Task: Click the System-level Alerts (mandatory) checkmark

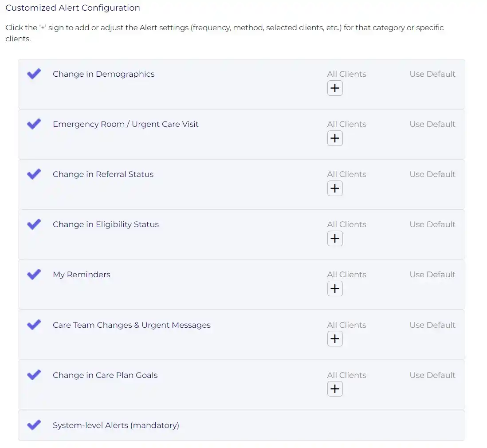Action: [x=34, y=425]
